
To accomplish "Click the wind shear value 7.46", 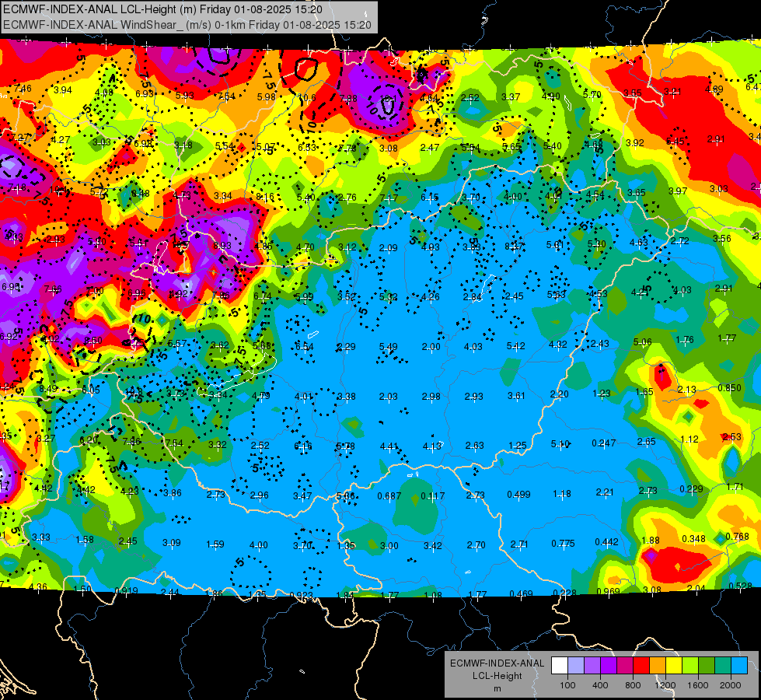I will (23, 89).
